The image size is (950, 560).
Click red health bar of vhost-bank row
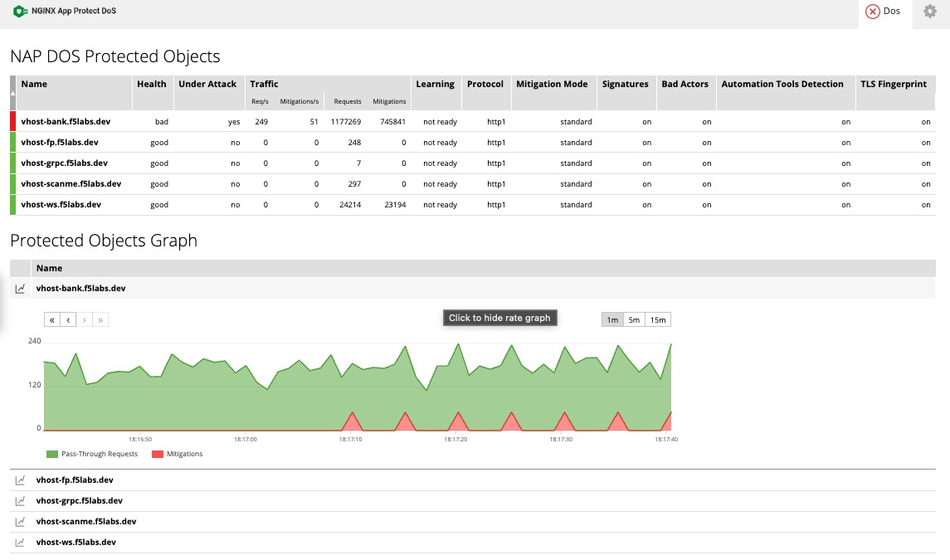pyautogui.click(x=12, y=121)
